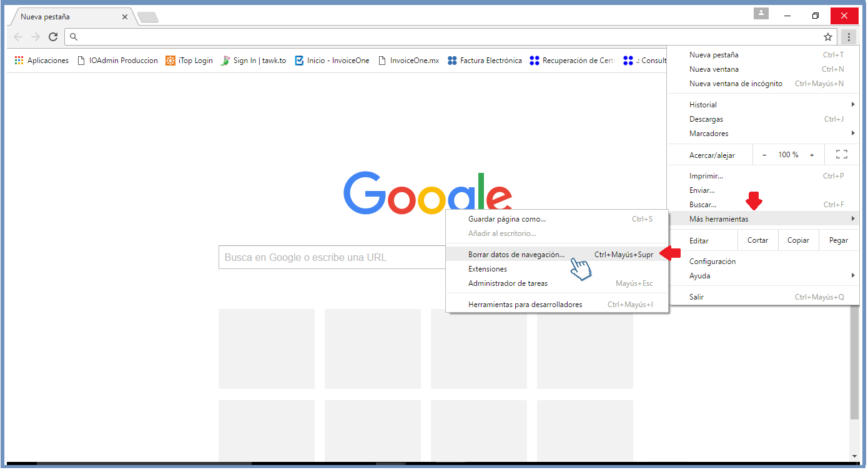
Task: Open a new tab with blank tab button
Action: (x=148, y=17)
